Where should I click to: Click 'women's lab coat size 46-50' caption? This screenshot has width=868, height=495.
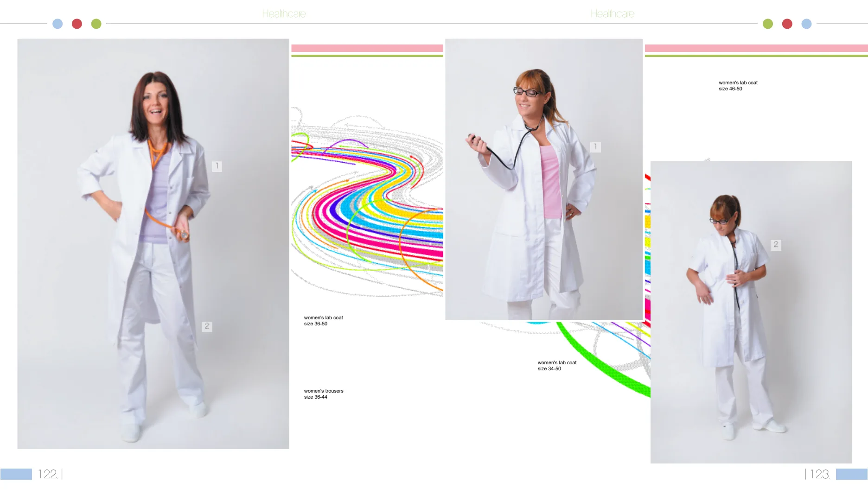pyautogui.click(x=738, y=86)
